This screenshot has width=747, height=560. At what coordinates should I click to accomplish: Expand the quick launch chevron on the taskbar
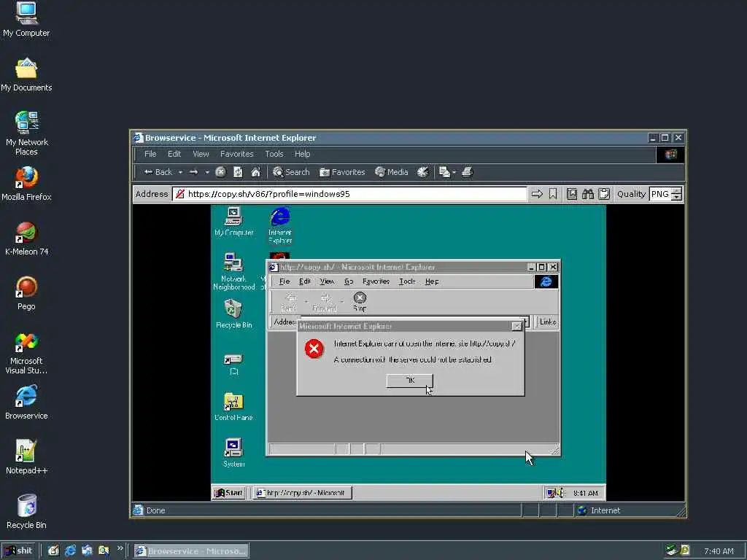coord(120,548)
